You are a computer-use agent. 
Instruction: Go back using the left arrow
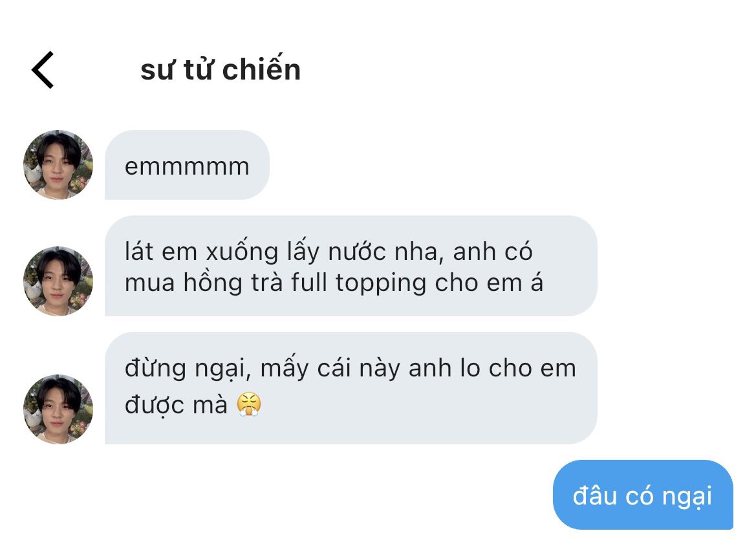43,70
